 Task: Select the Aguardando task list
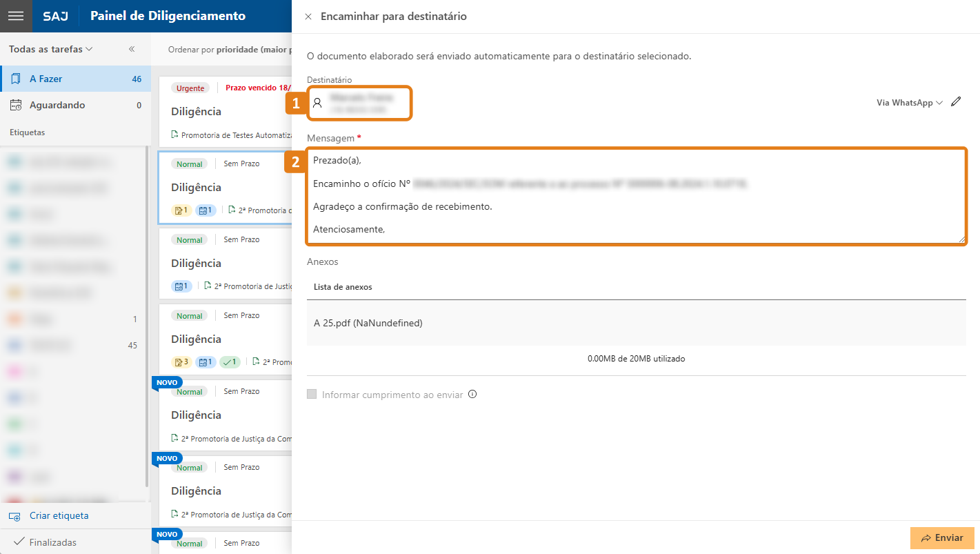(x=74, y=106)
